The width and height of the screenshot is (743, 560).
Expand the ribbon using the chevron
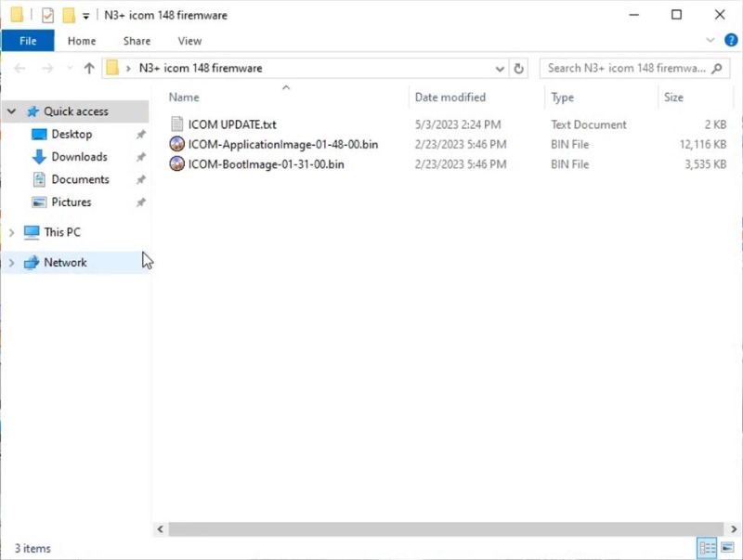tap(710, 40)
